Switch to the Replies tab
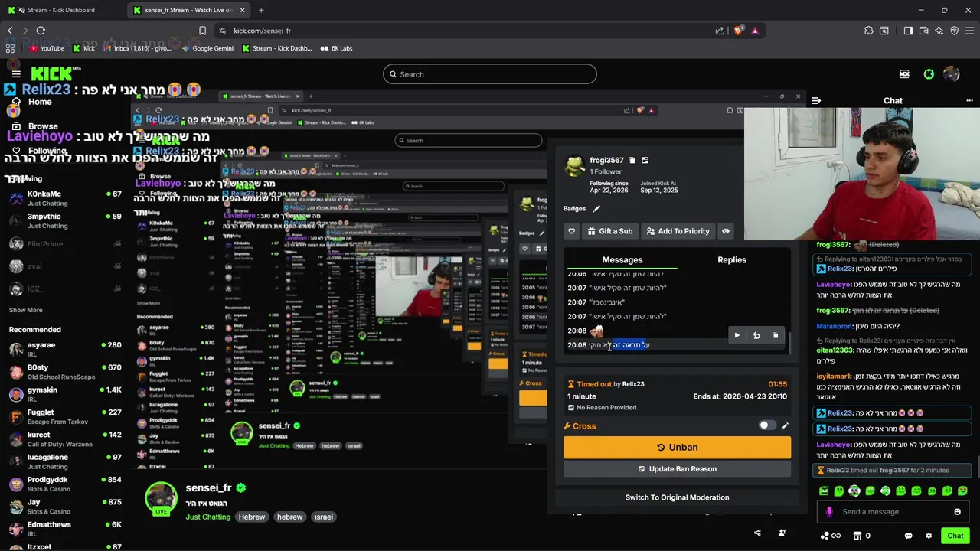Viewport: 980px width, 551px height. coord(732,260)
